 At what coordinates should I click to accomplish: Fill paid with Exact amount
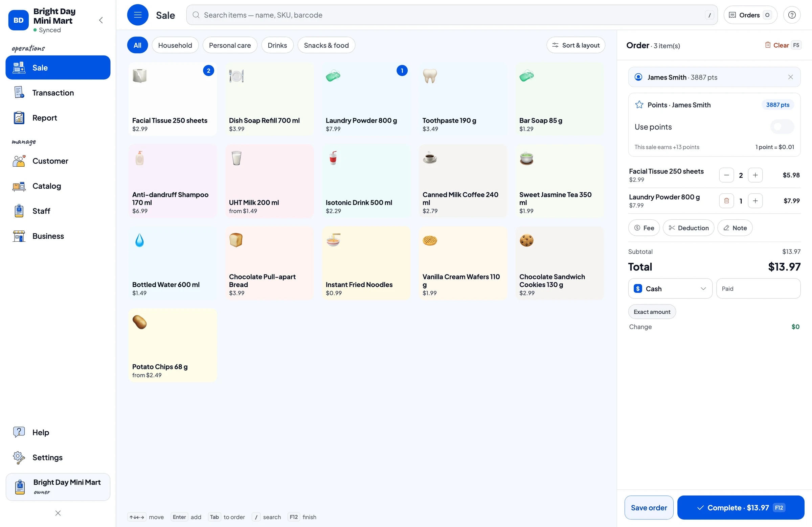coord(652,312)
